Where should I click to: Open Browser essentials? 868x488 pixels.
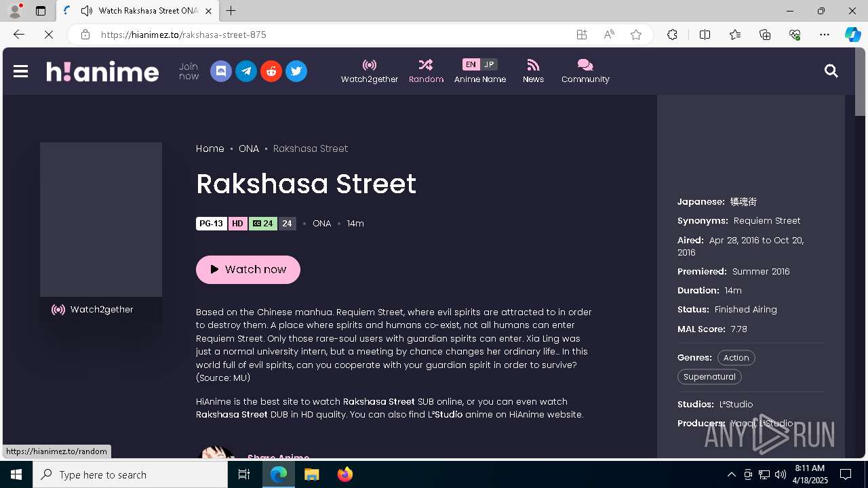(x=795, y=35)
